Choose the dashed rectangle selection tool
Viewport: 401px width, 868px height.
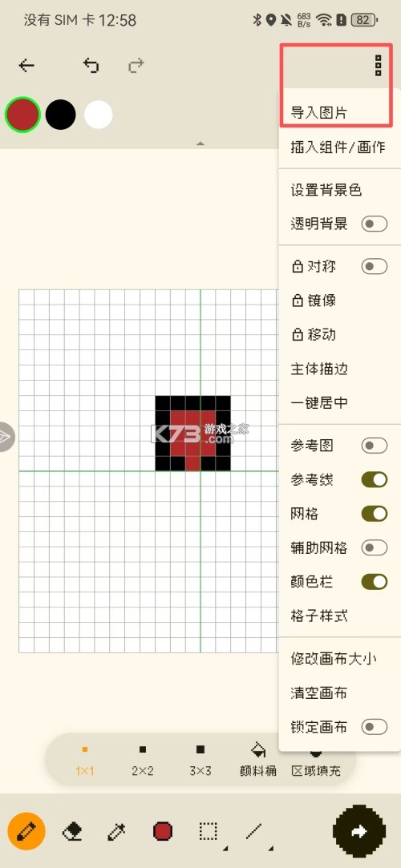pyautogui.click(x=208, y=831)
